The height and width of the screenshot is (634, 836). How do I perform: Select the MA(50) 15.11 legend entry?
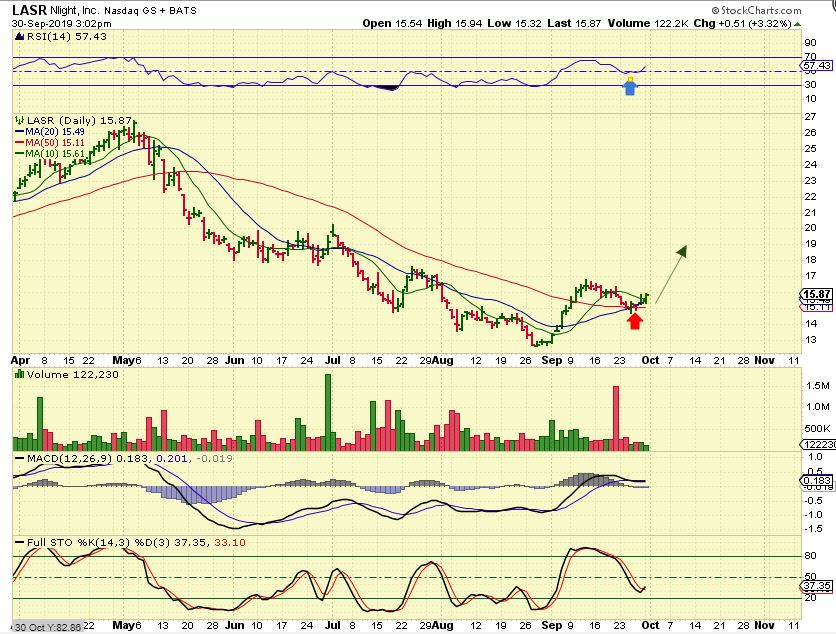(51, 141)
